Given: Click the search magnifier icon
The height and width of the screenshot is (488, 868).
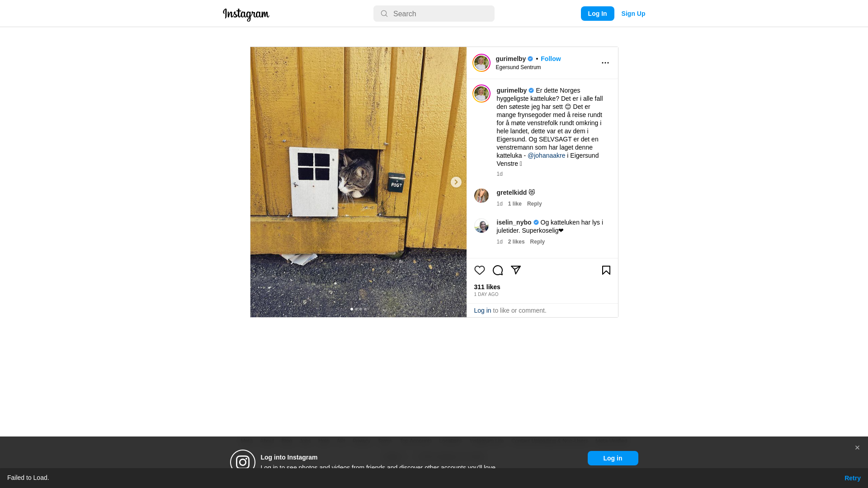Looking at the screenshot, I should pyautogui.click(x=384, y=14).
